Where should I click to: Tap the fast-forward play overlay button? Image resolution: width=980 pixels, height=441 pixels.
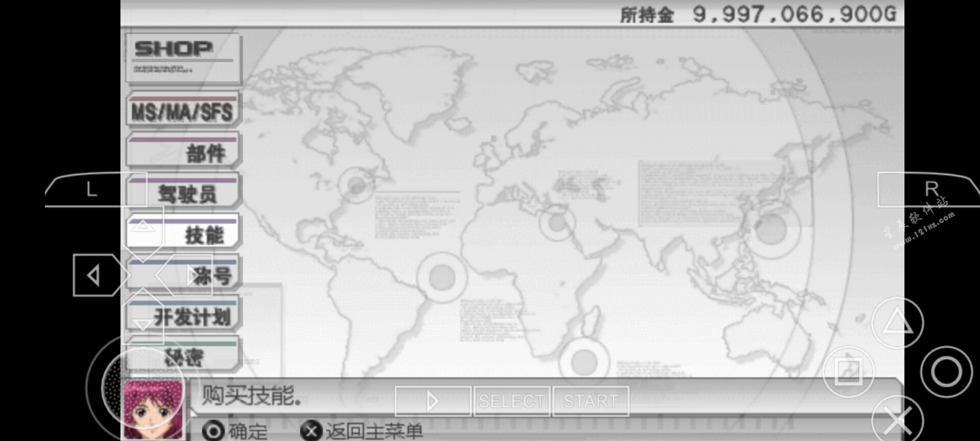tap(433, 401)
